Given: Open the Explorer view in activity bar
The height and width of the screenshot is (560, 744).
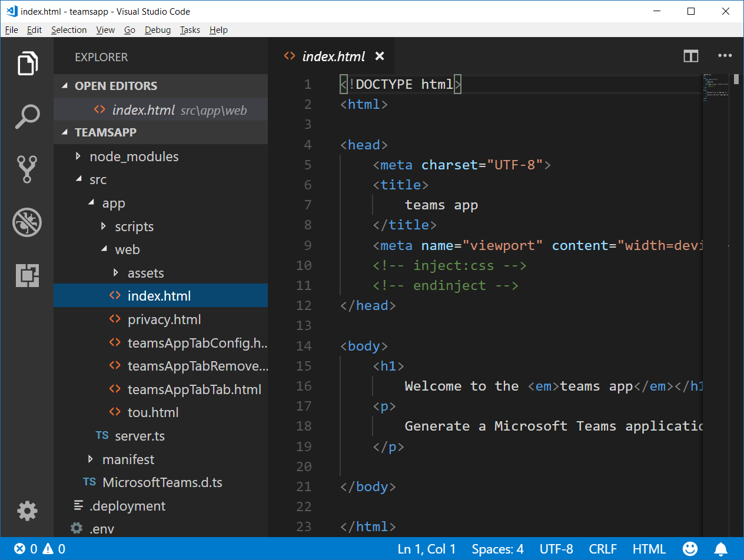Looking at the screenshot, I should point(27,63).
